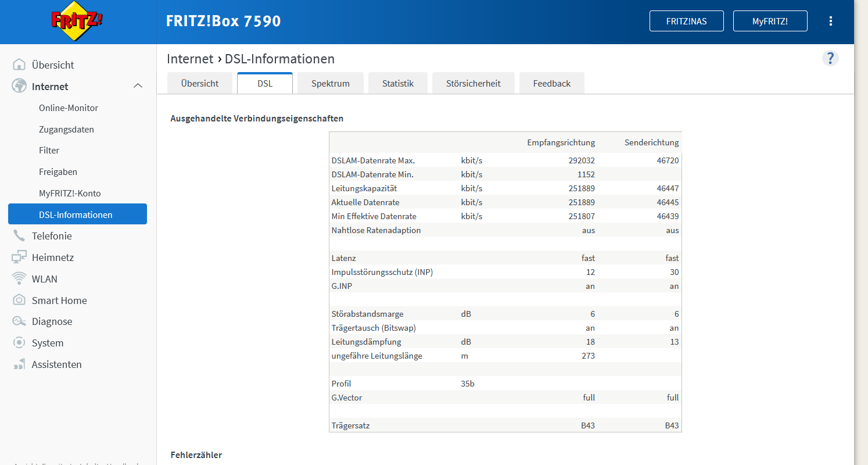This screenshot has height=465, width=868.
Task: Open the WLAN section
Action: point(45,279)
